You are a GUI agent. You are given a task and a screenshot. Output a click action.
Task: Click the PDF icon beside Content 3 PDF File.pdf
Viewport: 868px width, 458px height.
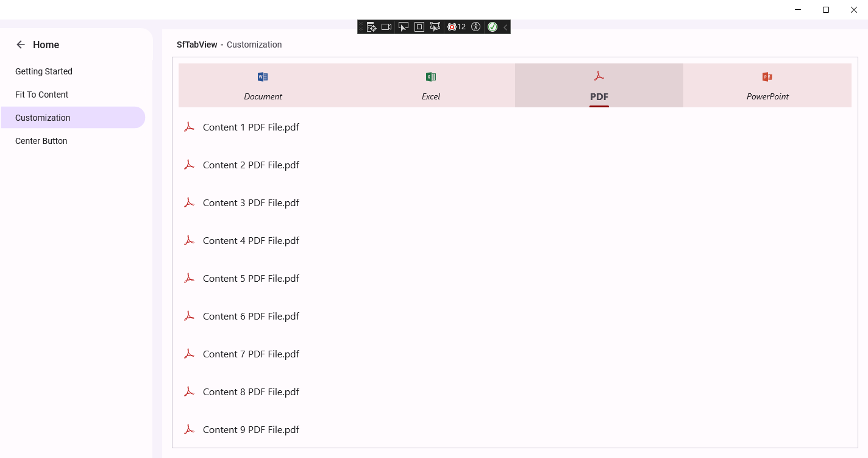[x=190, y=202]
